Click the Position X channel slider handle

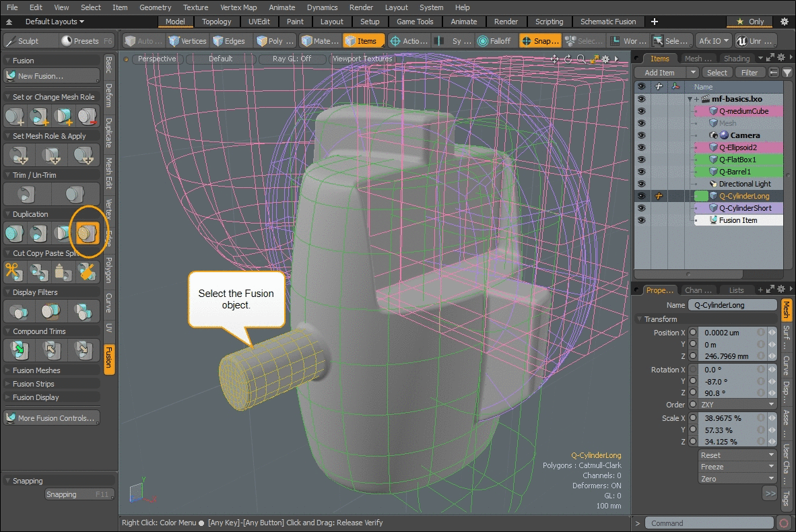pyautogui.click(x=772, y=333)
